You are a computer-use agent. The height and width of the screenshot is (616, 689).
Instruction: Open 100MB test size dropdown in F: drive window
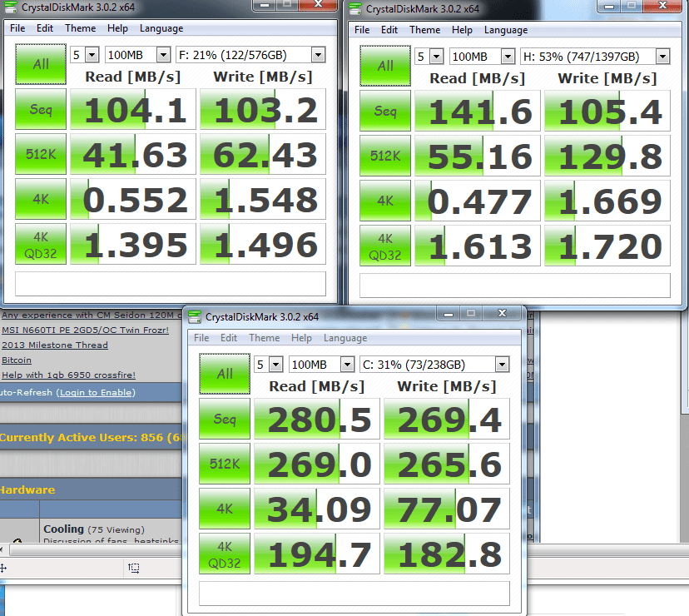click(x=163, y=55)
